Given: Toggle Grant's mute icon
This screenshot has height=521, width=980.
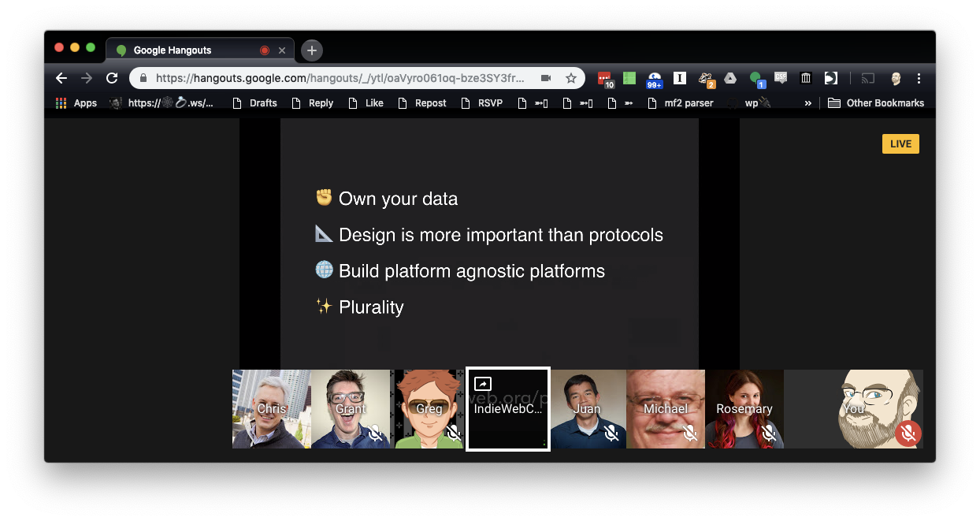Looking at the screenshot, I should coord(375,434).
